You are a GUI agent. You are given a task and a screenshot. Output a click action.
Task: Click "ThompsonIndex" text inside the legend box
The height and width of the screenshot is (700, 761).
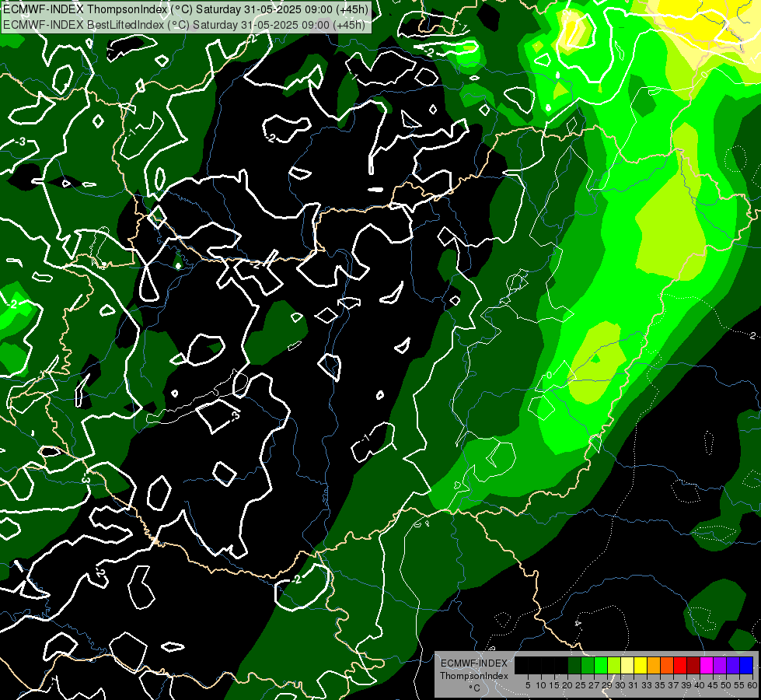point(474,676)
